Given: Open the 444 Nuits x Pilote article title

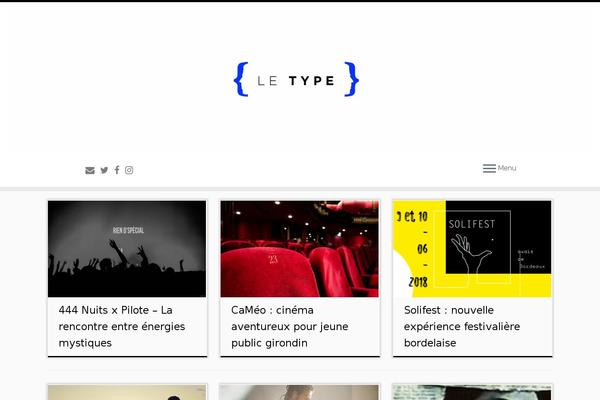Looking at the screenshot, I should click(122, 327).
